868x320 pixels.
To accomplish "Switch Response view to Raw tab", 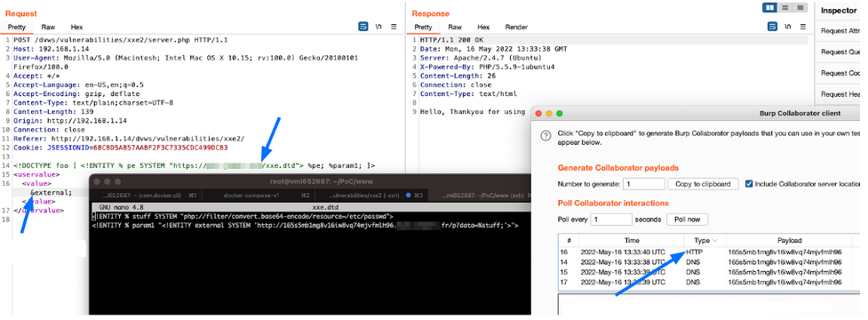I will click(x=455, y=28).
